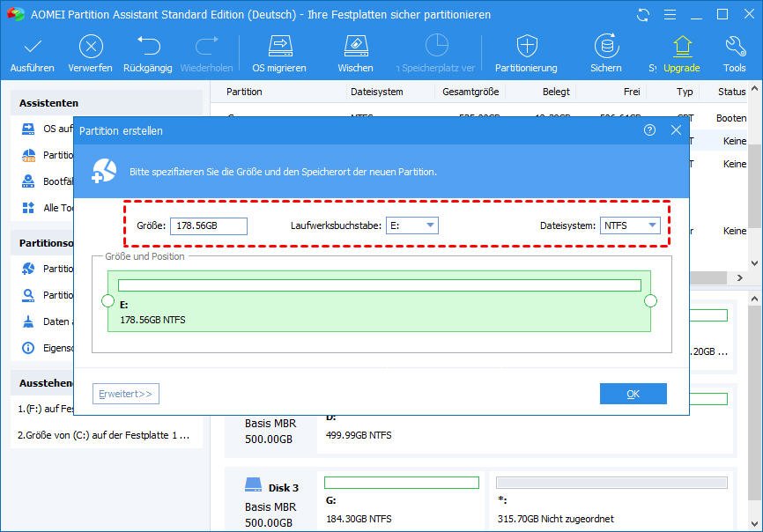Click the refresh icon in title bar
This screenshot has height=532, width=763.
pos(643,15)
